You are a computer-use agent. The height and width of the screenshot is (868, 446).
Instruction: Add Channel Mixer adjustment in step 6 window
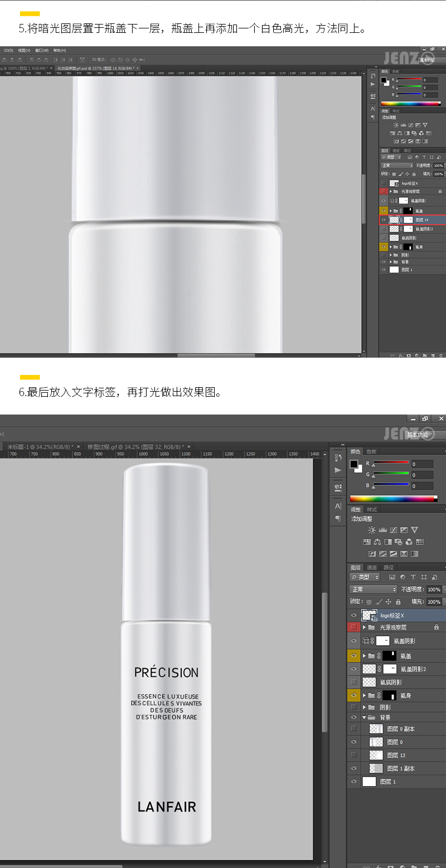(x=409, y=542)
